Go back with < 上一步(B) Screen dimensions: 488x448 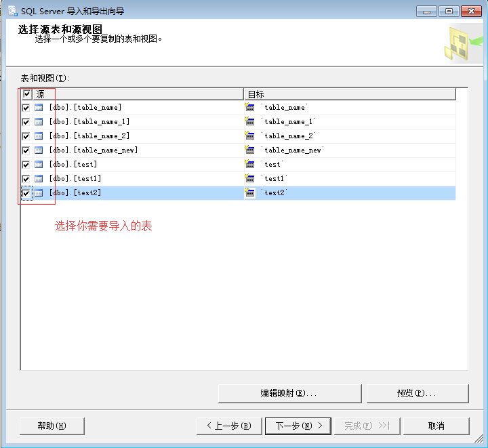click(x=229, y=426)
